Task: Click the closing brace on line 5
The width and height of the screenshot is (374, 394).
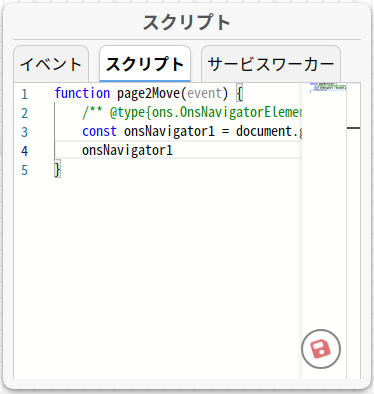Action: (57, 169)
